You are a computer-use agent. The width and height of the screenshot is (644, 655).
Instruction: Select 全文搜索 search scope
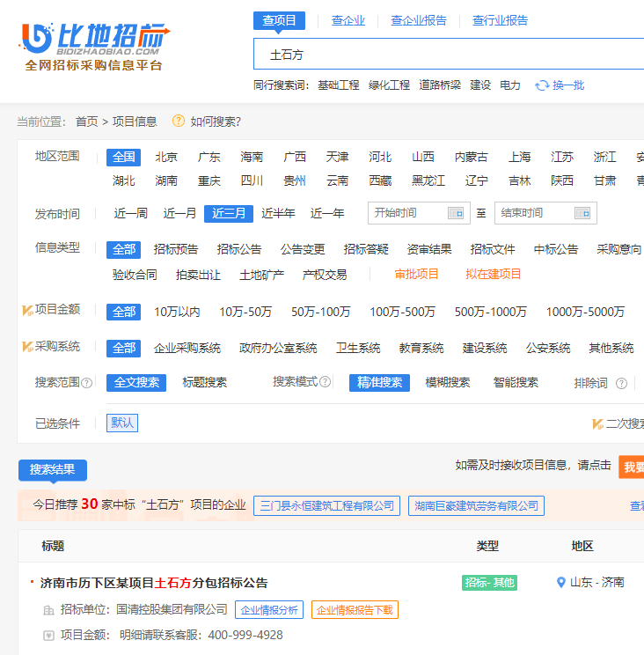(136, 383)
